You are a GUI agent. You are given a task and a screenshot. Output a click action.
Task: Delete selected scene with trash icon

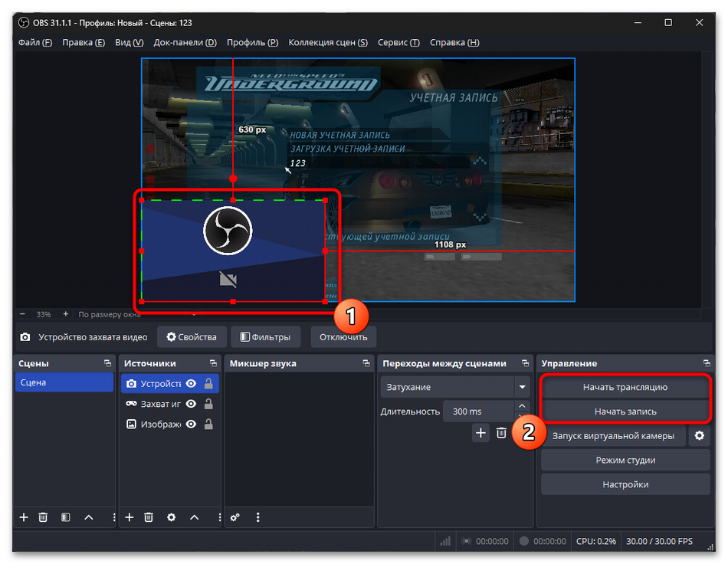click(x=43, y=517)
